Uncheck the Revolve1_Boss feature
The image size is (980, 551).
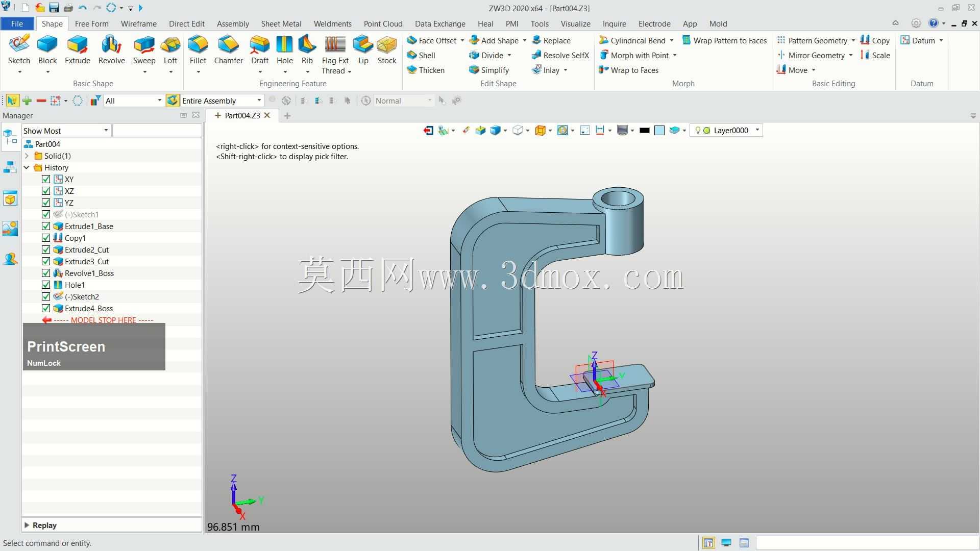[46, 273]
